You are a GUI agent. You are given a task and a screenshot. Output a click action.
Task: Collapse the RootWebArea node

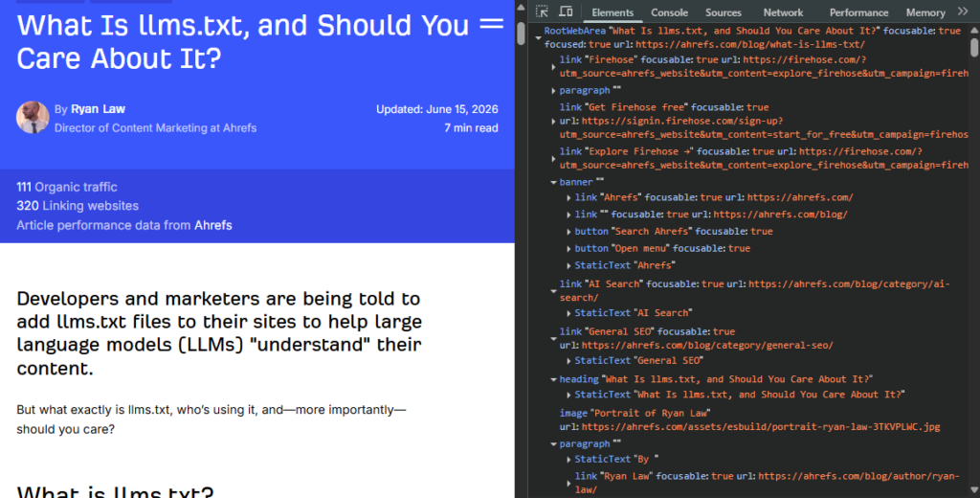[x=538, y=37]
